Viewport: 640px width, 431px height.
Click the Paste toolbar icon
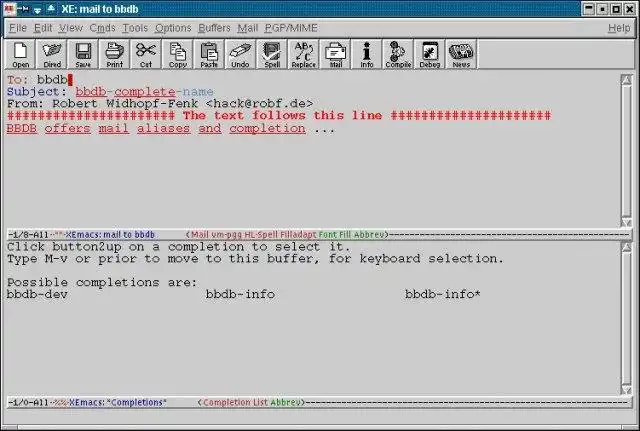coord(209,54)
